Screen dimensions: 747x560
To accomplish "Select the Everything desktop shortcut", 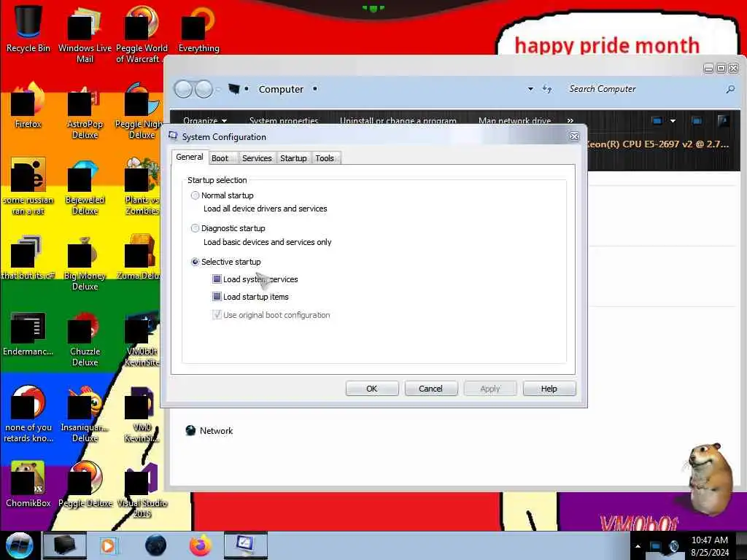I will [x=198, y=29].
